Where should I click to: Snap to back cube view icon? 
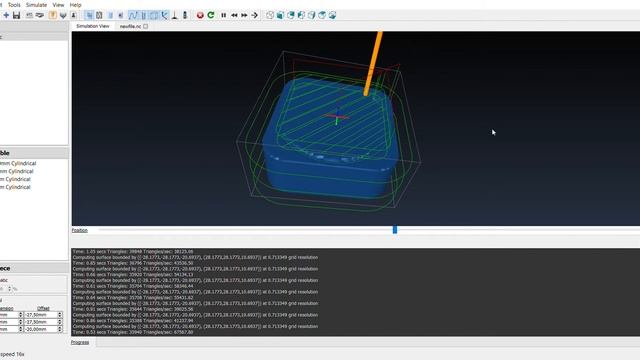click(291, 15)
